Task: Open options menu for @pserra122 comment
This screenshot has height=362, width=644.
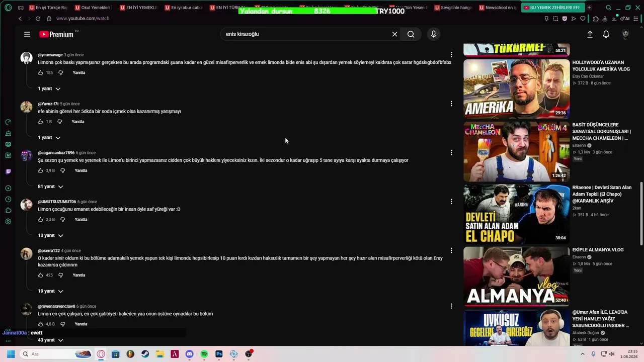Action: pyautogui.click(x=451, y=250)
